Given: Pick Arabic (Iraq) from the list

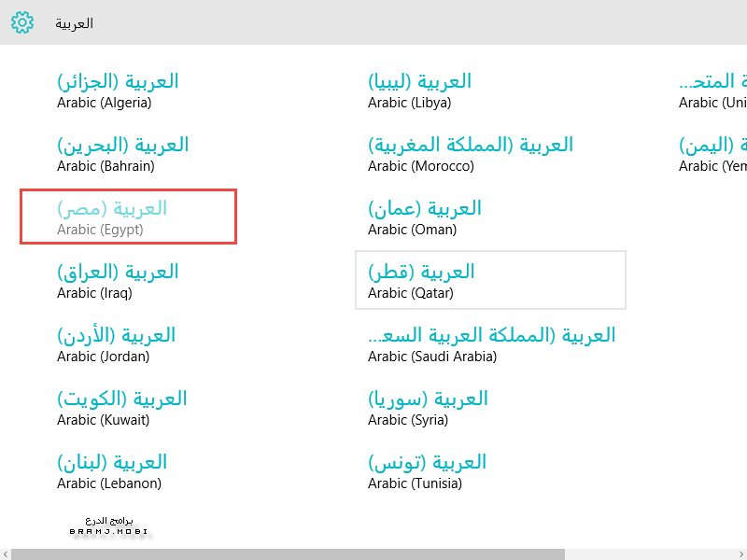Looking at the screenshot, I should click(117, 281).
